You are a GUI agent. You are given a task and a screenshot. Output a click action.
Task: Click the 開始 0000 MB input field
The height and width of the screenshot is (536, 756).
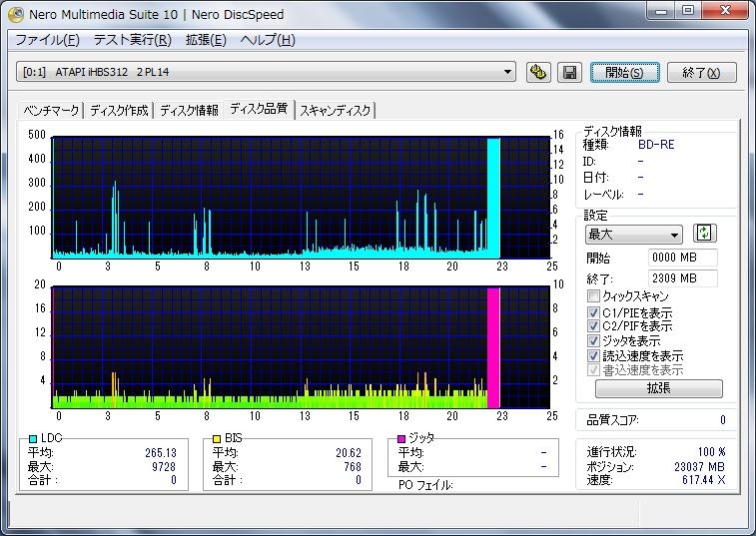pyautogui.click(x=682, y=258)
